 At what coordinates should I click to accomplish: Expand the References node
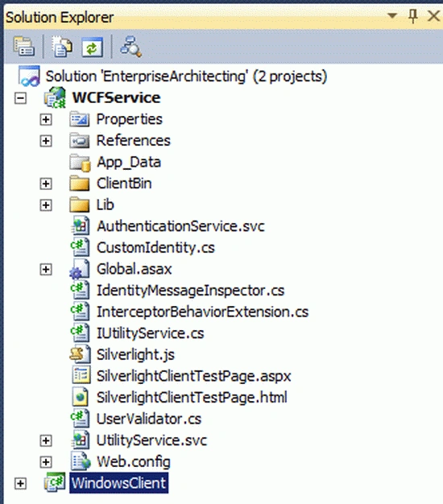(x=46, y=141)
